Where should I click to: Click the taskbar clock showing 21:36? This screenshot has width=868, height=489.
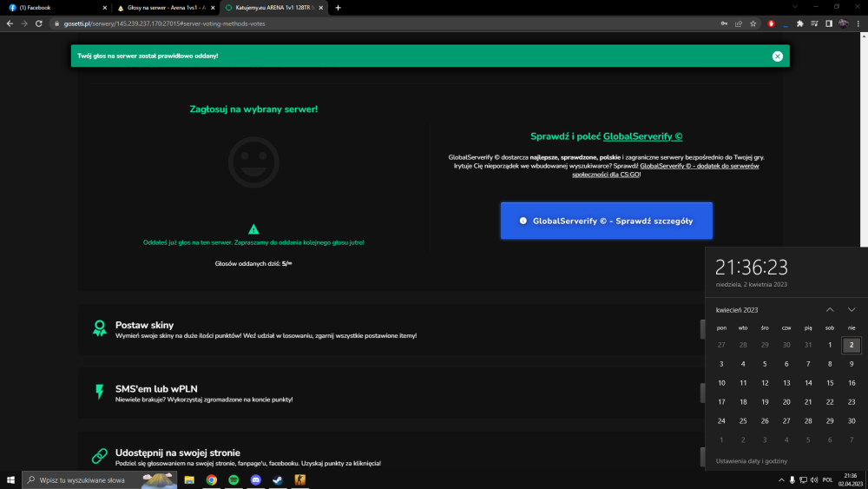[x=851, y=479]
